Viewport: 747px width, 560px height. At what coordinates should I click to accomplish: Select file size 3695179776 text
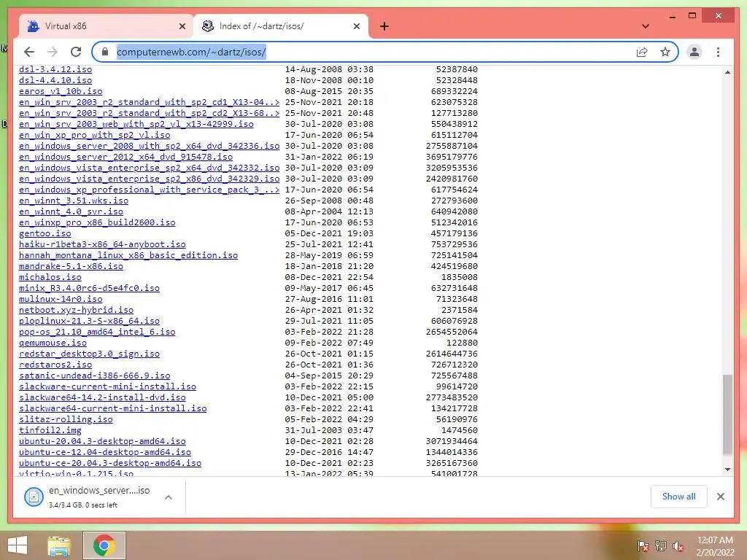tap(452, 157)
